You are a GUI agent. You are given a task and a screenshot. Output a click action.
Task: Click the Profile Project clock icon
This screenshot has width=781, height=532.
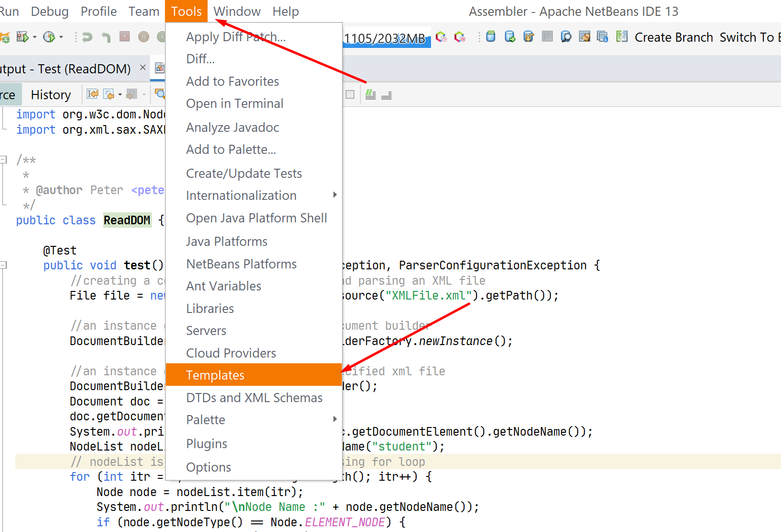(49, 37)
